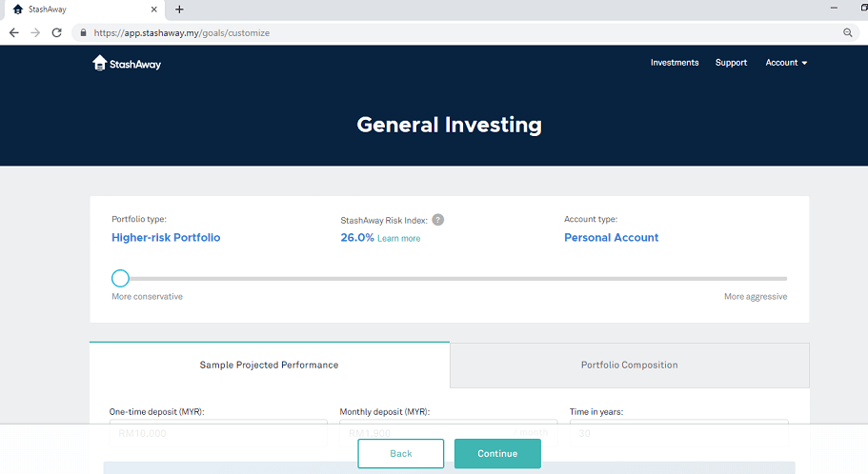
Task: Expand the Account dropdown menu
Action: coord(786,63)
